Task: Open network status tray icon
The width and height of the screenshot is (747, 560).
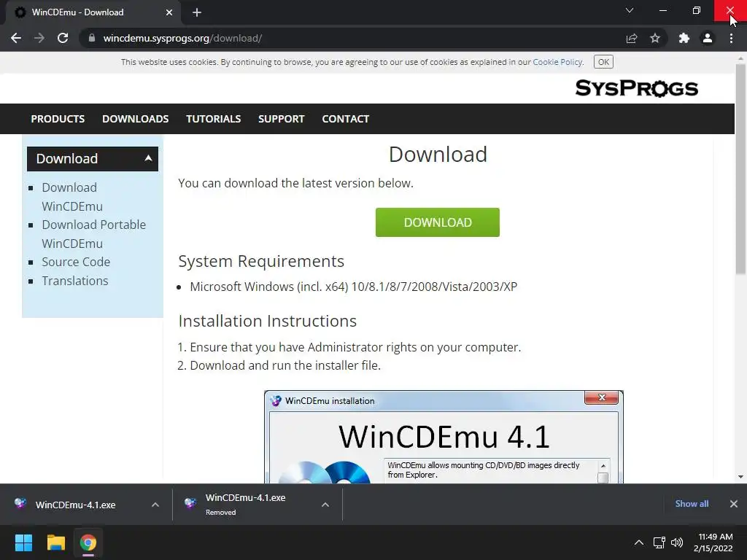Action: point(659,542)
